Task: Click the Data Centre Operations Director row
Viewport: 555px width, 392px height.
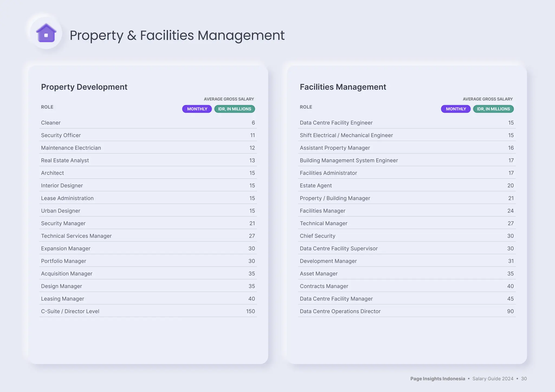Action: tap(340, 311)
